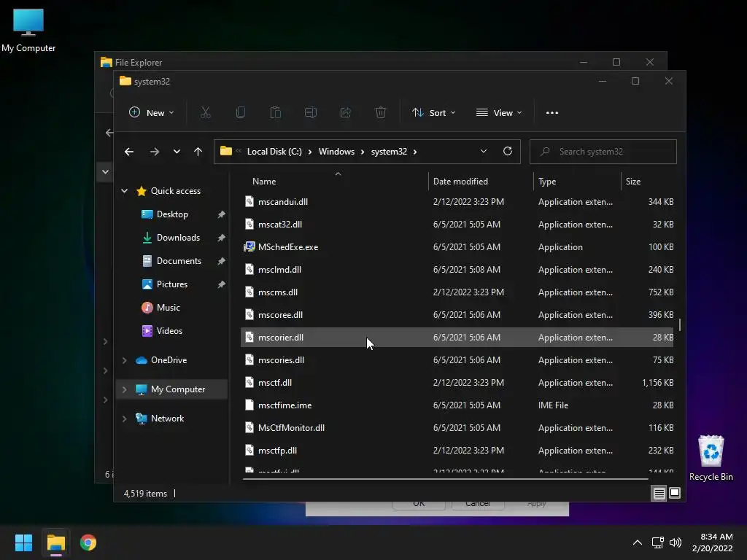Click the Delete trash icon in toolbar
The width and height of the screenshot is (747, 560).
pyautogui.click(x=380, y=113)
